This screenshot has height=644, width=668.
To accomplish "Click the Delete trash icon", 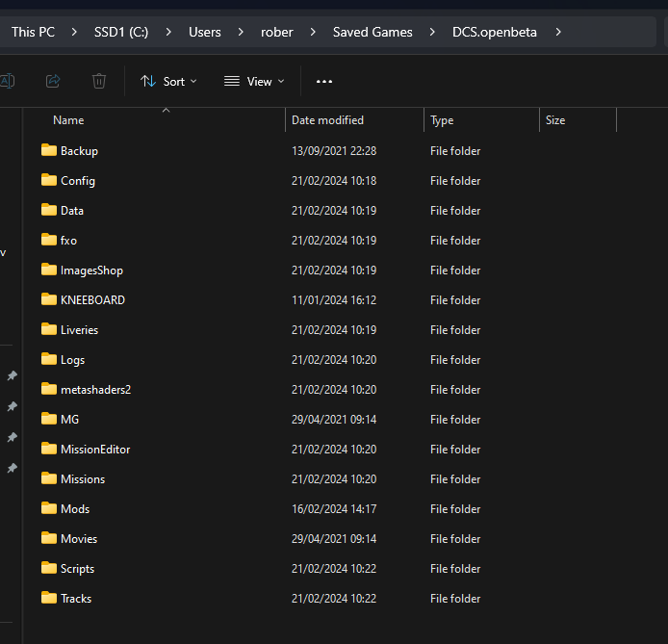I will coord(99,81).
